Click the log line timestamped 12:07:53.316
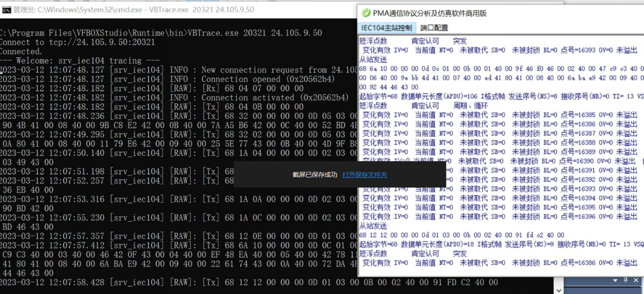Image resolution: width=644 pixels, height=294 pixels. (178, 199)
